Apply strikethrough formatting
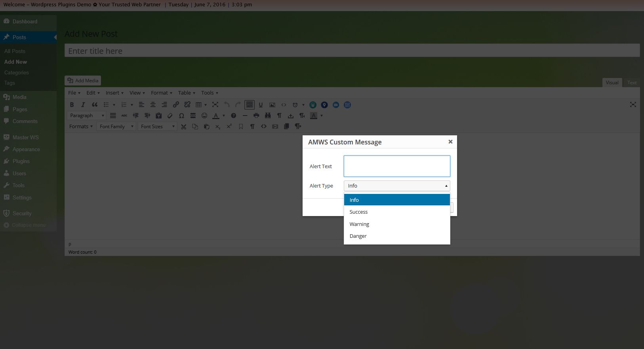This screenshot has width=644, height=349. [124, 116]
